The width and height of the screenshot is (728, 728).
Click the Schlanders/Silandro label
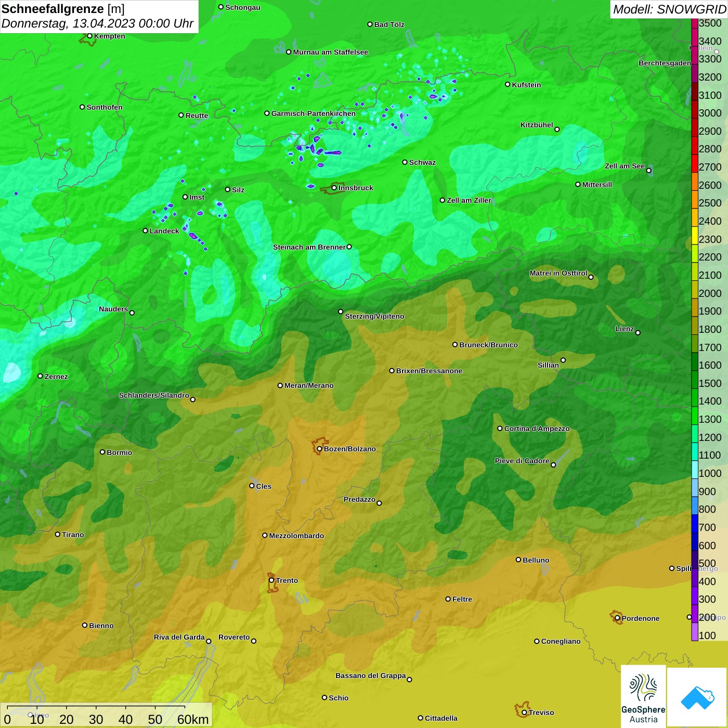point(154,395)
